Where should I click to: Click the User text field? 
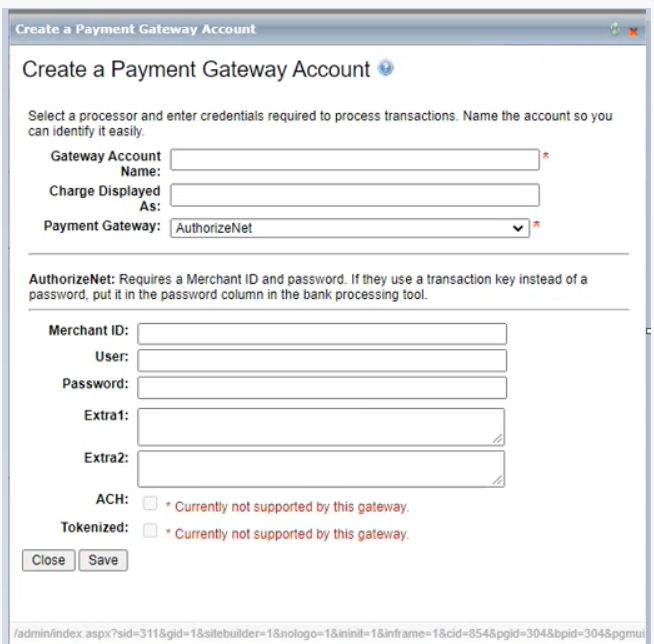pyautogui.click(x=322, y=360)
